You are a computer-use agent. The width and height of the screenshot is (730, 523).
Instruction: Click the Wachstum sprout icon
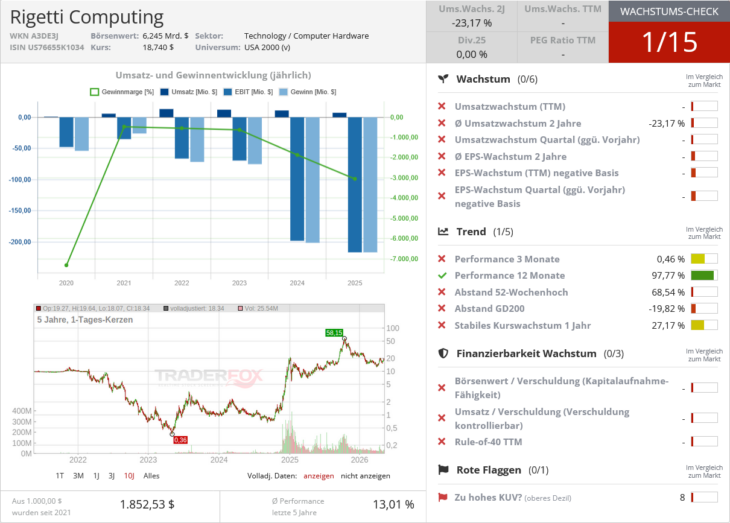click(443, 79)
